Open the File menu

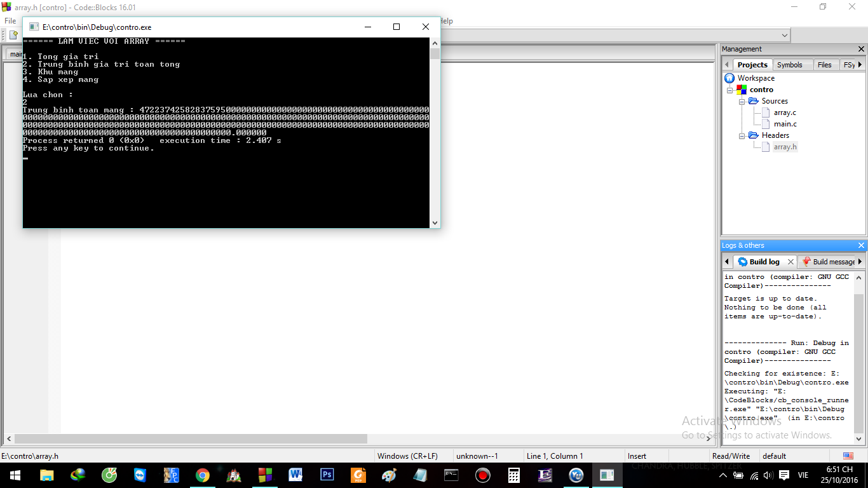pos(10,21)
